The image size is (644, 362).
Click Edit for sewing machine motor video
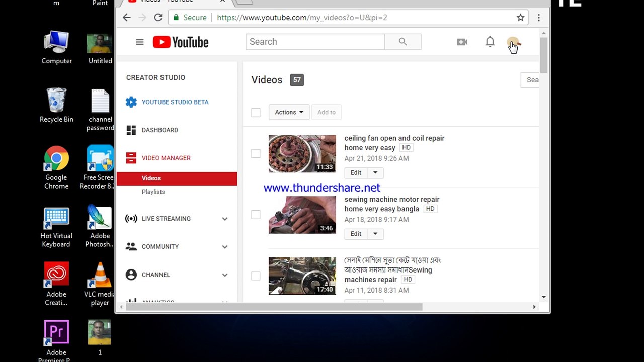tap(356, 234)
